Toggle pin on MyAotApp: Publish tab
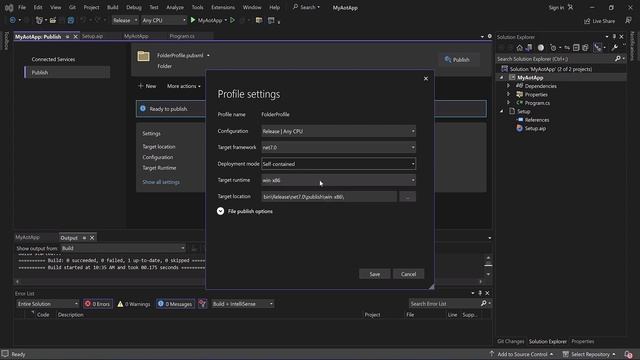Image resolution: width=640 pixels, height=360 pixels. 67,37
